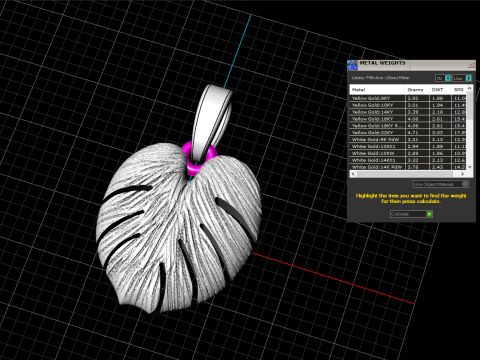This screenshot has width=480, height=360.
Task: Select the Yellow Gold:10KY row
Action: coord(408,105)
